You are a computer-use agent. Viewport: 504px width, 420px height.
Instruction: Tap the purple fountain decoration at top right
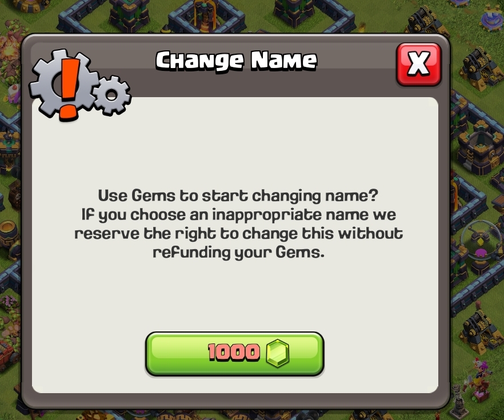point(493,18)
